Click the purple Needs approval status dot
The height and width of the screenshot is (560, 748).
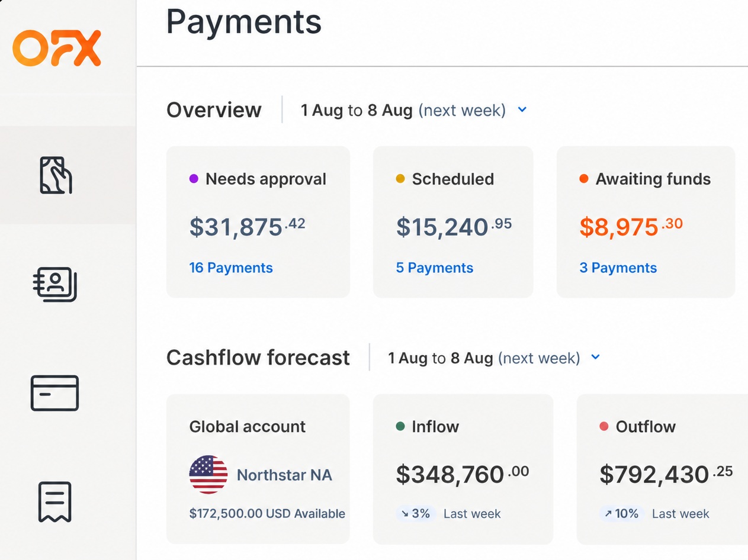(194, 179)
